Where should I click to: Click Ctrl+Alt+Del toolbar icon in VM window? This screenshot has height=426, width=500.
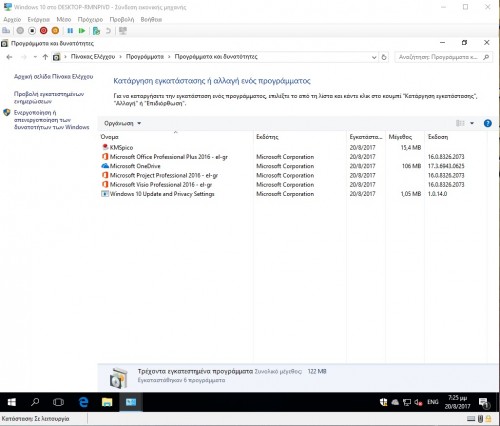[x=6, y=31]
